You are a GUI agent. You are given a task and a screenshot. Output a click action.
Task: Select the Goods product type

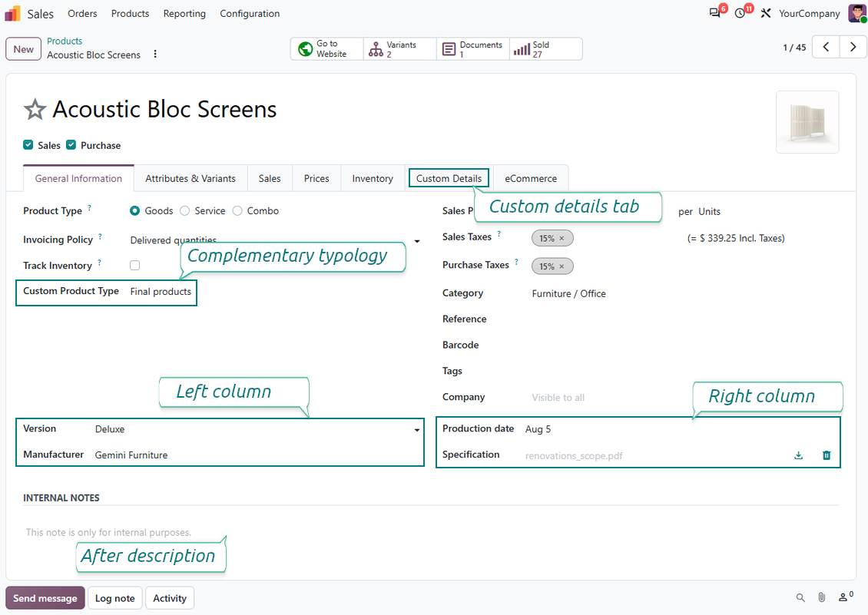tap(134, 211)
